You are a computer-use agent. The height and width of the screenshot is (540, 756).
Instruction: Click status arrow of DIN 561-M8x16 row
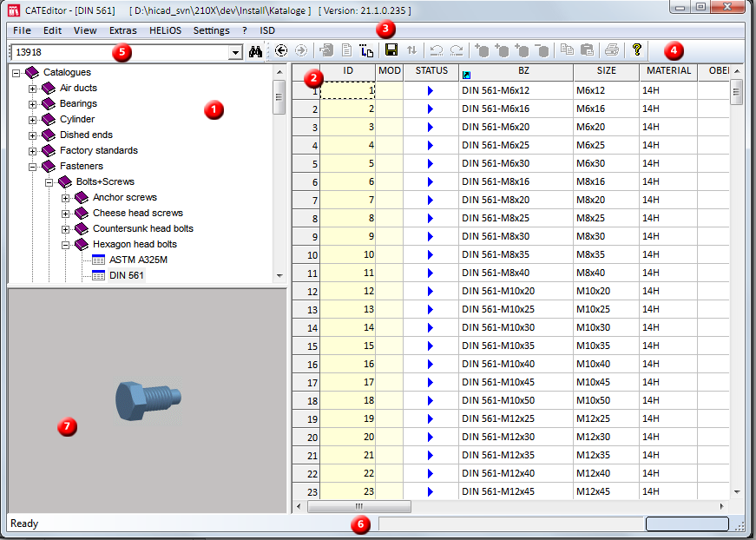click(x=430, y=181)
